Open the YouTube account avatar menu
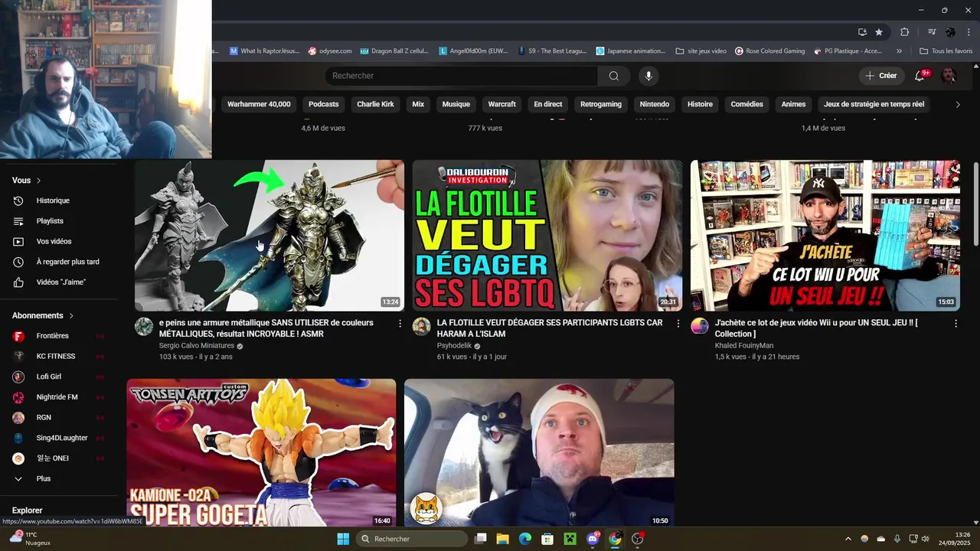The width and height of the screenshot is (980, 551). click(949, 76)
